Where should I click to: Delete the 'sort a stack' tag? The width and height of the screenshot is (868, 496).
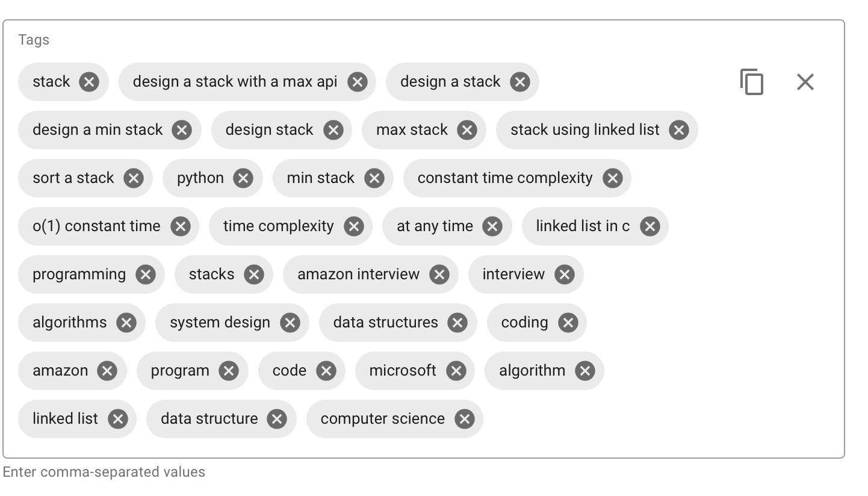(x=134, y=178)
